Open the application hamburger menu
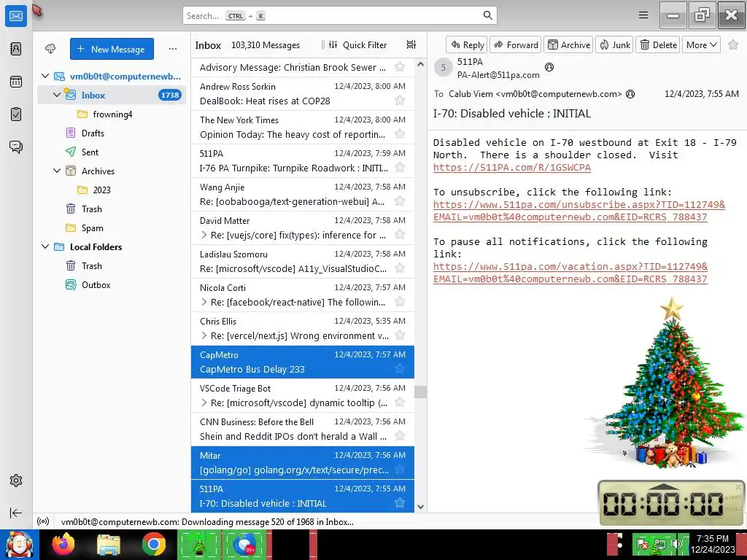Viewport: 747px width, 560px height. tap(643, 15)
